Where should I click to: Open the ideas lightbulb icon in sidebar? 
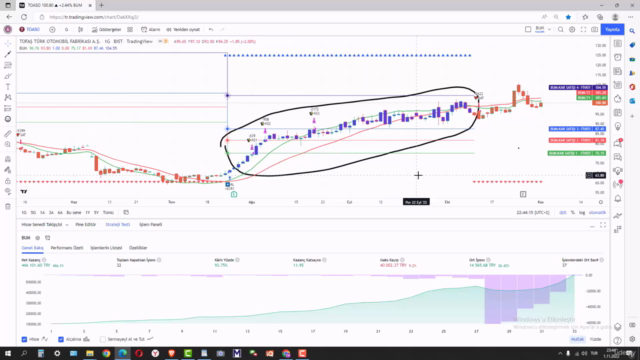pyautogui.click(x=618, y=127)
